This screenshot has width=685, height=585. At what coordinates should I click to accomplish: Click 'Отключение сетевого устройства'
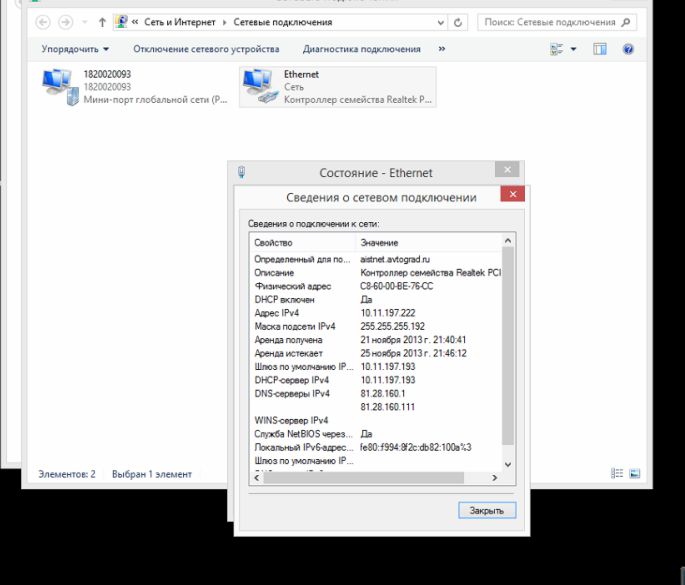(x=206, y=49)
